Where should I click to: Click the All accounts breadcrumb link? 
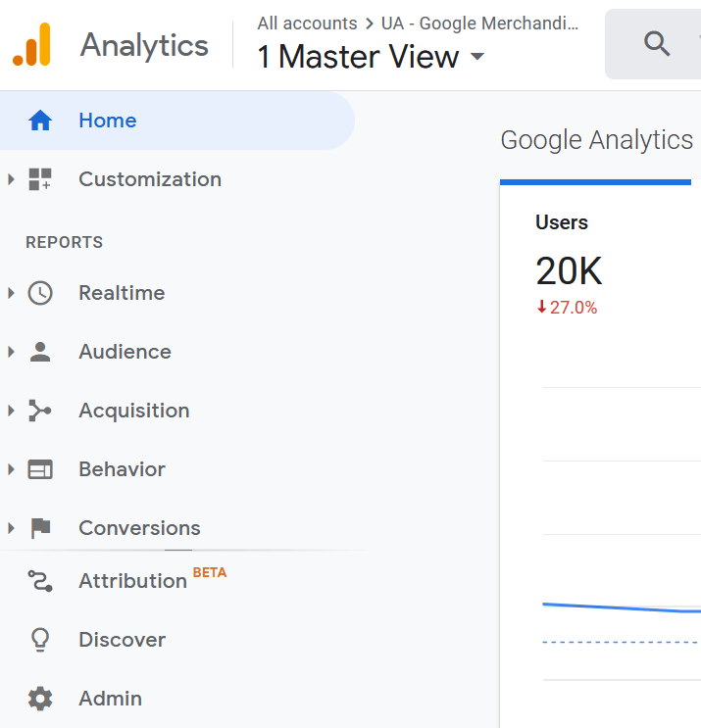point(307,24)
